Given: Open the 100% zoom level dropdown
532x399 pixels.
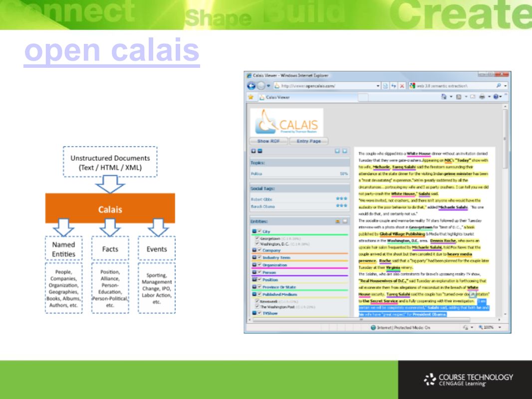Looking at the screenshot, I should 500,328.
